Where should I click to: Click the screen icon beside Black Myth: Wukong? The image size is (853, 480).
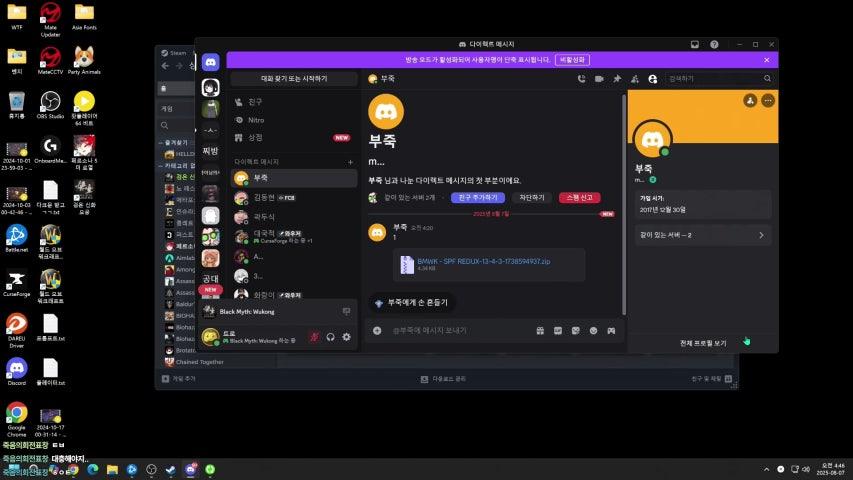pyautogui.click(x=347, y=311)
